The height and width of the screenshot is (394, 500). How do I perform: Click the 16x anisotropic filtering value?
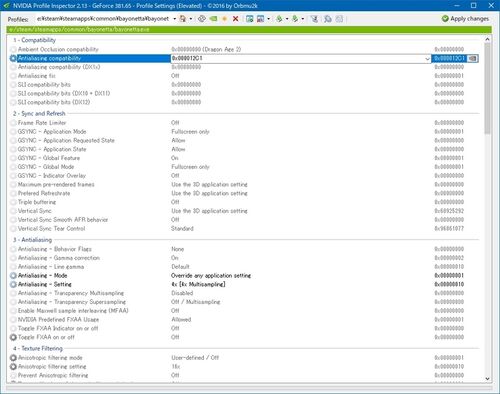tap(176, 367)
